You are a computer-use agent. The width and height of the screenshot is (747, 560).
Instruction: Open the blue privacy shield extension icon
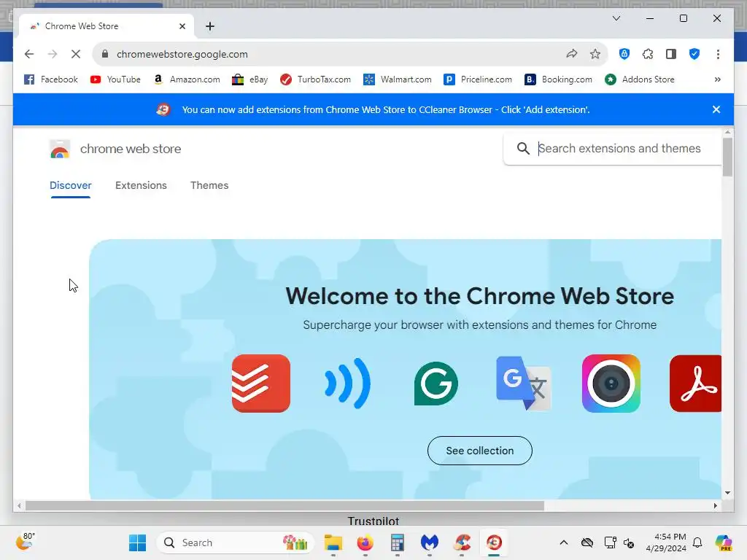624,54
